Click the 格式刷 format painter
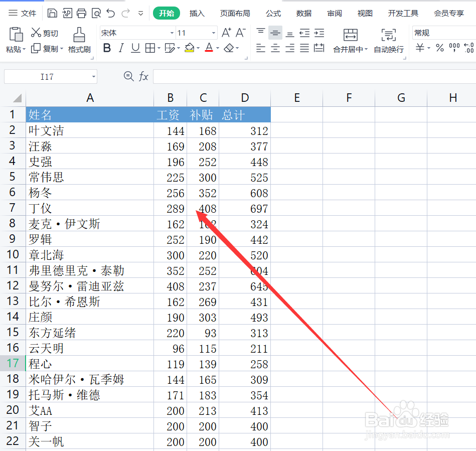Image resolution: width=476 pixels, height=451 pixels. click(x=79, y=41)
